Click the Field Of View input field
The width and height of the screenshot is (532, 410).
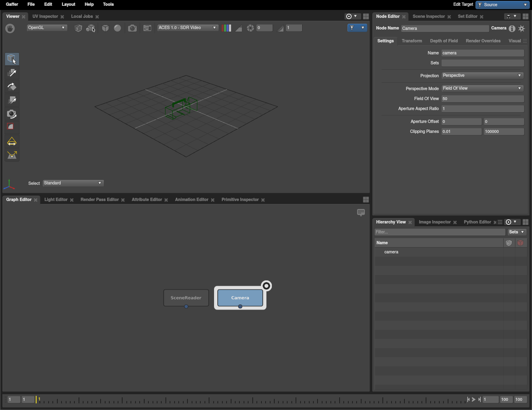pyautogui.click(x=482, y=99)
